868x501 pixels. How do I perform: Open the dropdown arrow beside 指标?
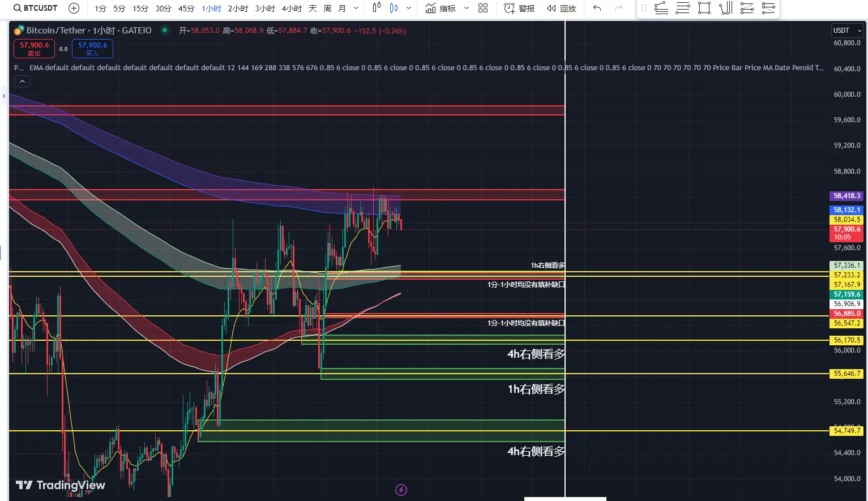[x=467, y=8]
